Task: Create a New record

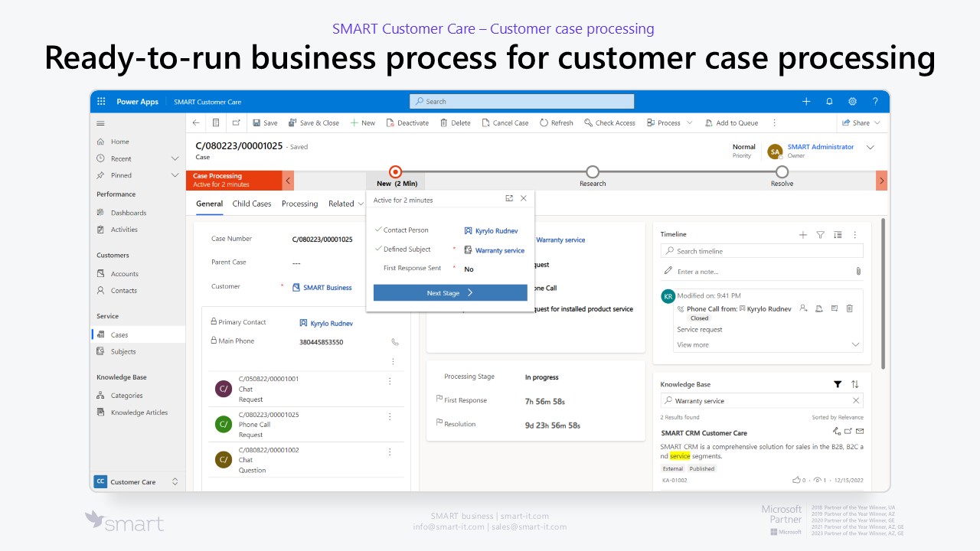Action: tap(363, 122)
